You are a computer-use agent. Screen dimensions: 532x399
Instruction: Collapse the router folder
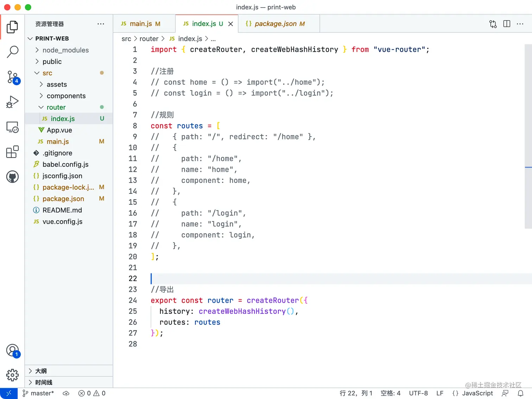point(69,107)
